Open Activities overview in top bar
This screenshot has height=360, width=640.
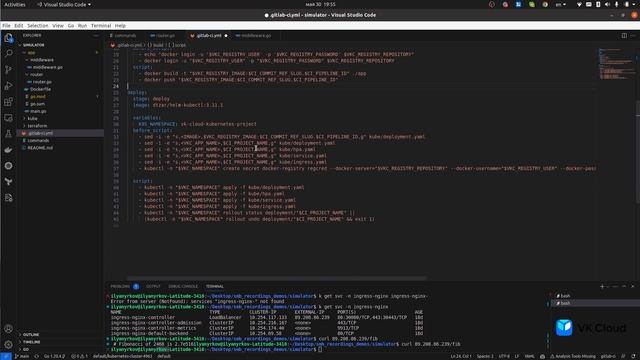point(15,4)
